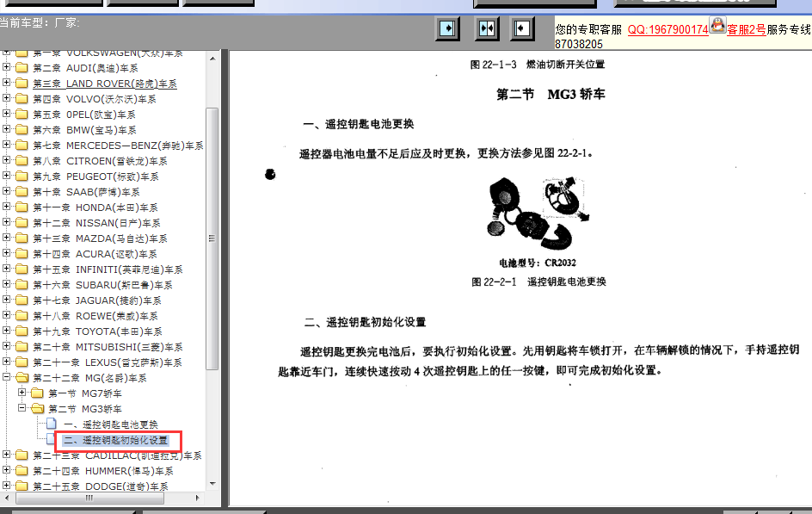Click the folder icon of 第二十四章 HUMMER车系
Image resolution: width=812 pixels, height=514 pixels.
[x=22, y=470]
